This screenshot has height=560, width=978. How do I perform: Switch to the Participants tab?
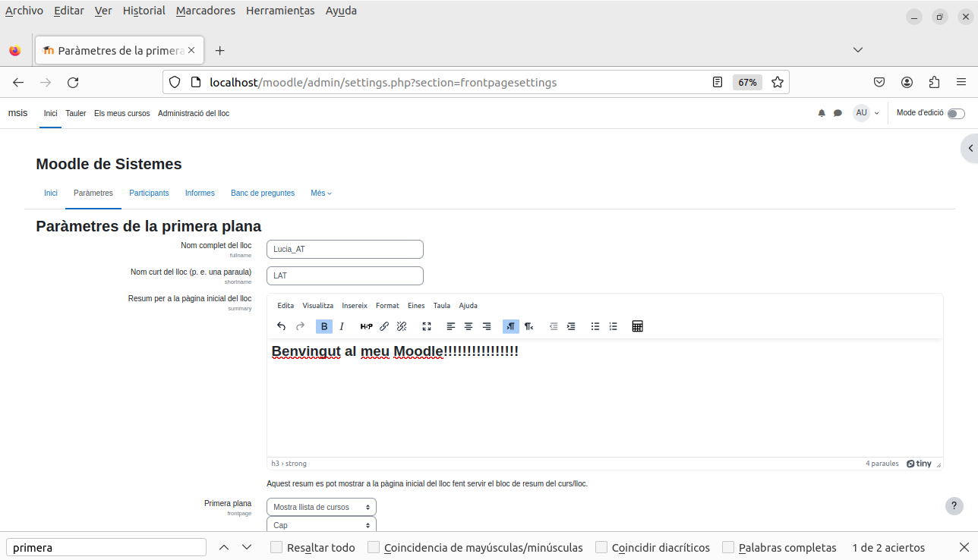pyautogui.click(x=149, y=193)
